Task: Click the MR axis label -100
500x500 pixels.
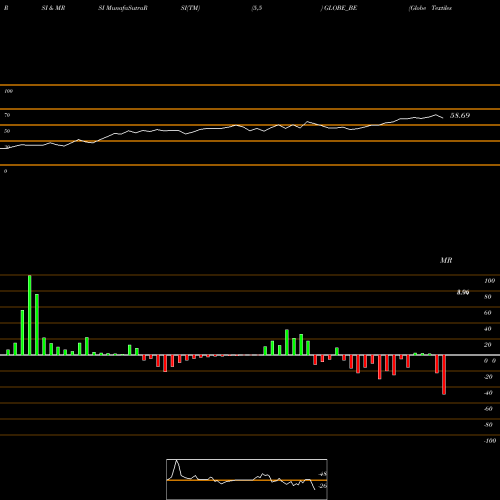Action: click(490, 441)
